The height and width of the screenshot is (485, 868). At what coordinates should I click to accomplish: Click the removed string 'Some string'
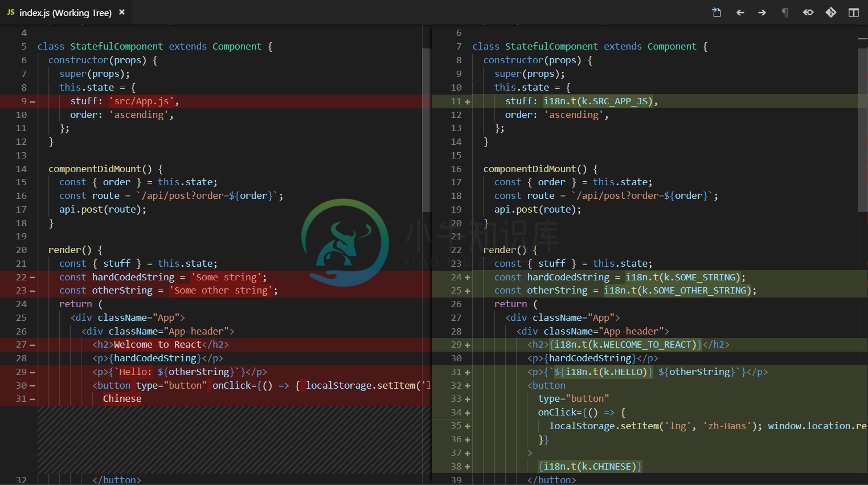(227, 277)
